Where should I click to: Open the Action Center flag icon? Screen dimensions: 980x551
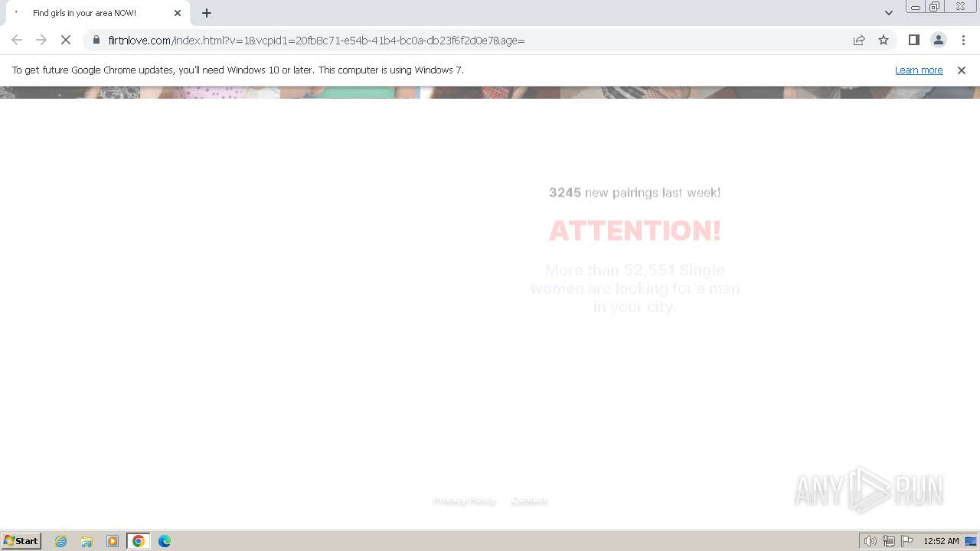coord(907,541)
